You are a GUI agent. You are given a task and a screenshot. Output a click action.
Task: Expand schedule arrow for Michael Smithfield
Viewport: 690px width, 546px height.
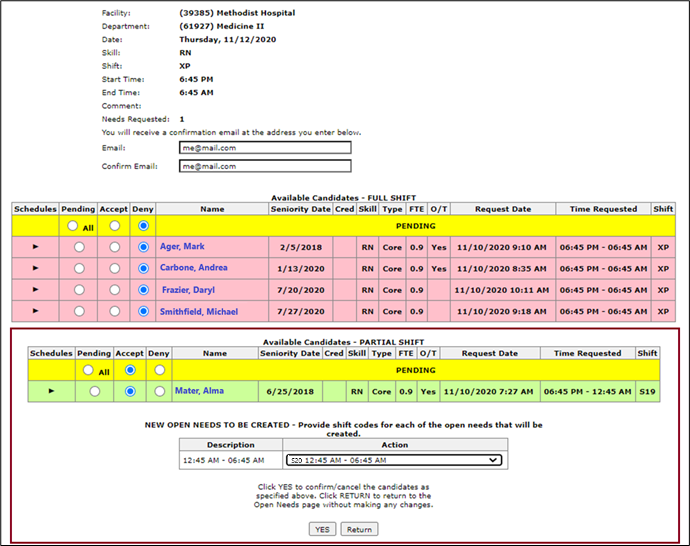[x=36, y=312]
